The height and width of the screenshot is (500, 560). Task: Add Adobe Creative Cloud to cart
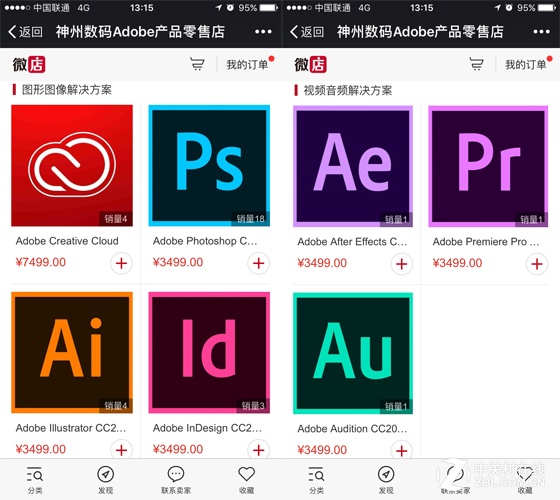[121, 264]
